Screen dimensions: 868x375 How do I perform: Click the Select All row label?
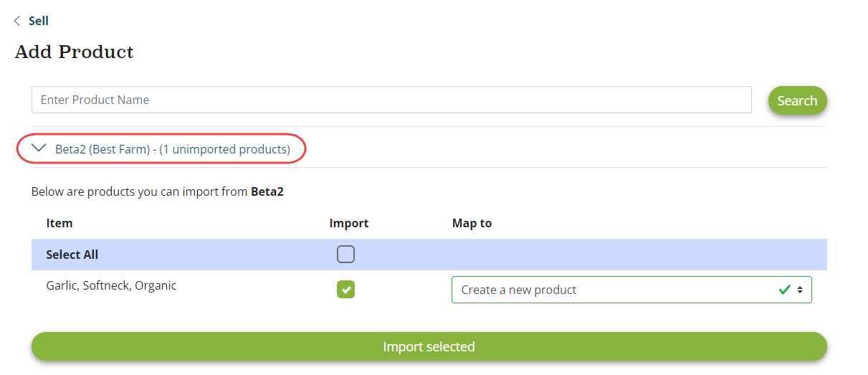(x=72, y=255)
